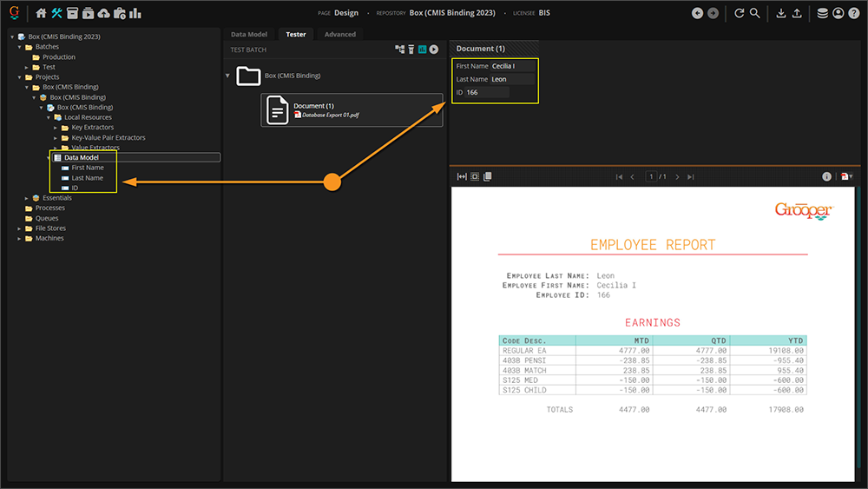Toggle fit-to-width in document viewer
868x489 pixels.
463,176
